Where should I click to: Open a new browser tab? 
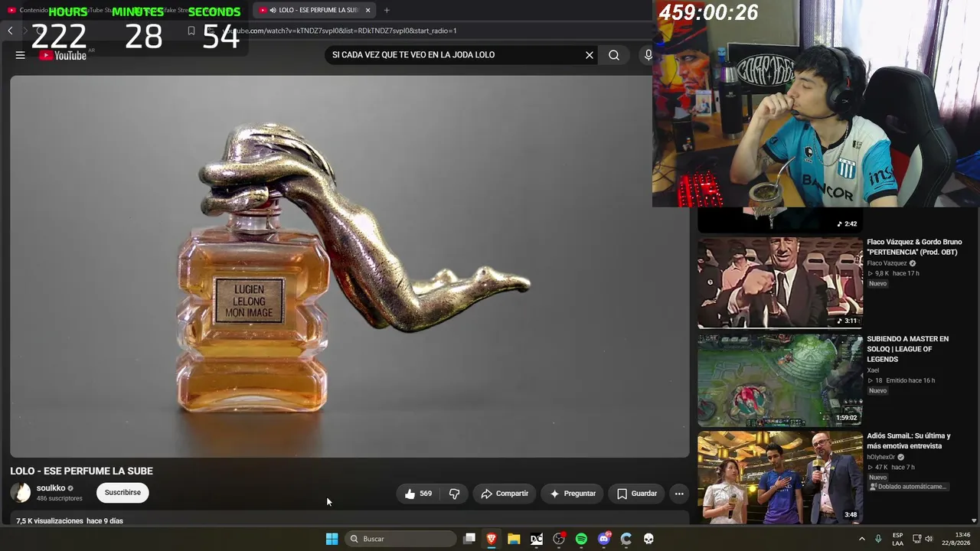(387, 10)
